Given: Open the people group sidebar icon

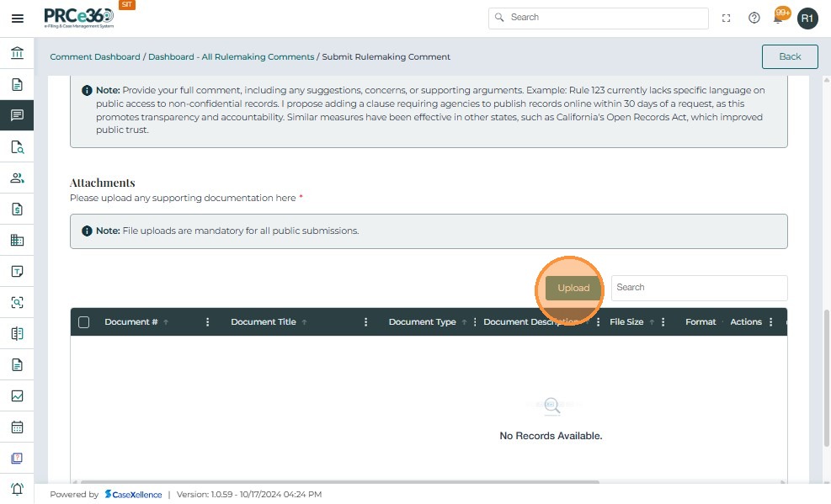Looking at the screenshot, I should click(x=17, y=178).
